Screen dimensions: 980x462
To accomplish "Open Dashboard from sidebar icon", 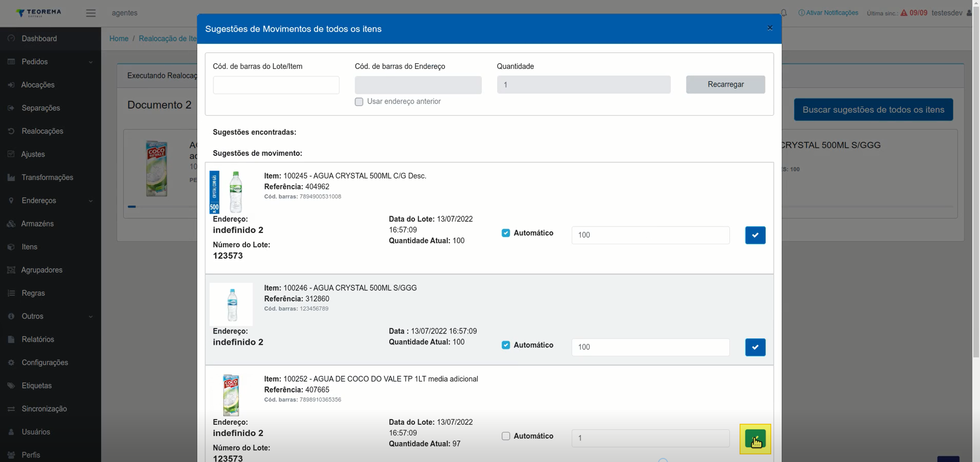I will [11, 38].
